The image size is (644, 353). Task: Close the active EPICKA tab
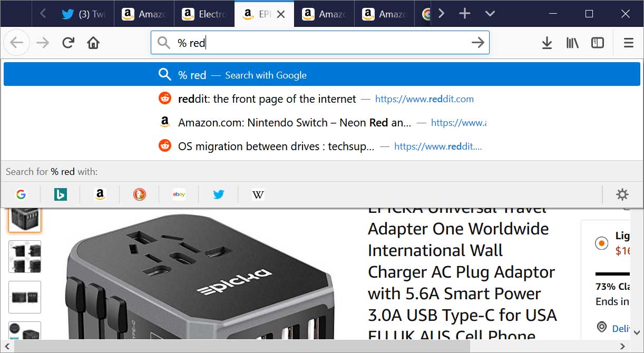click(x=281, y=14)
